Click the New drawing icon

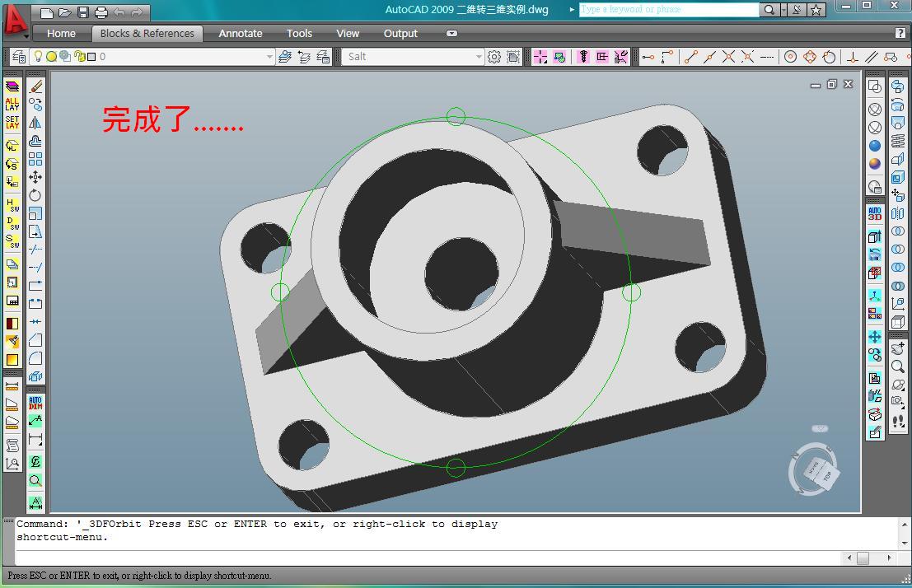pyautogui.click(x=46, y=12)
